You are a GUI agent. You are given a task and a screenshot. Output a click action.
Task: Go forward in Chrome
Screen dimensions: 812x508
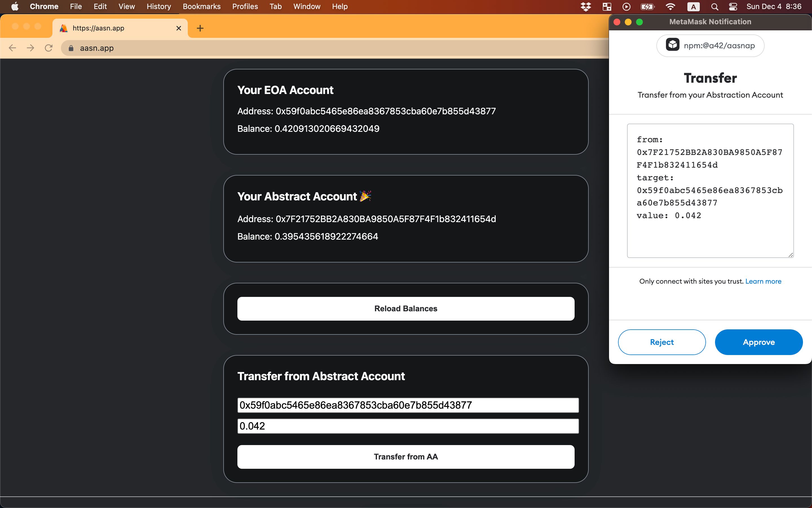pyautogui.click(x=30, y=48)
